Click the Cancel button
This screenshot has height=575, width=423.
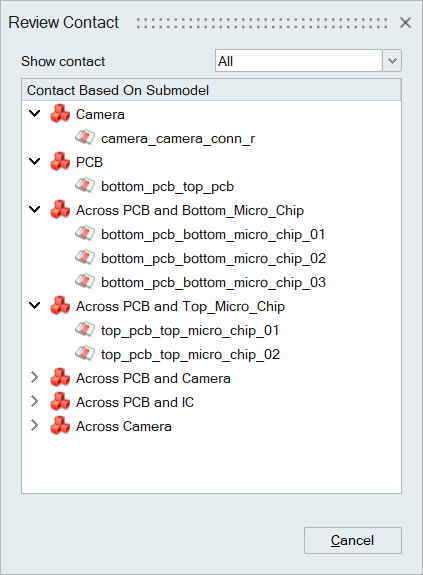(x=353, y=540)
